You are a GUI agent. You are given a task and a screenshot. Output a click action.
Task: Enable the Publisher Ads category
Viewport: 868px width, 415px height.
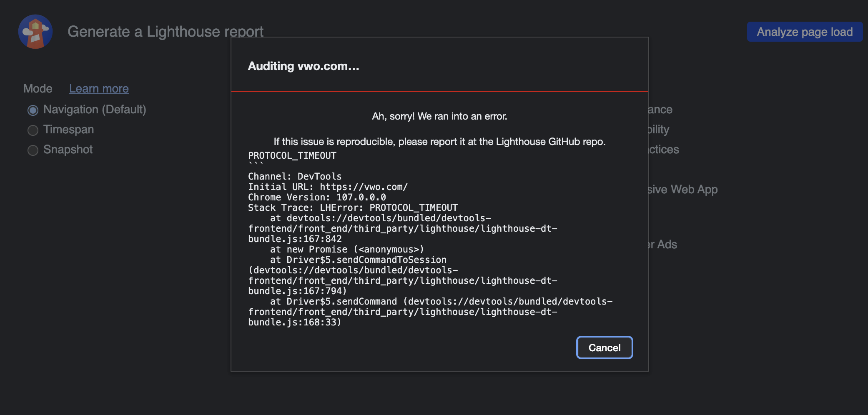coord(663,245)
